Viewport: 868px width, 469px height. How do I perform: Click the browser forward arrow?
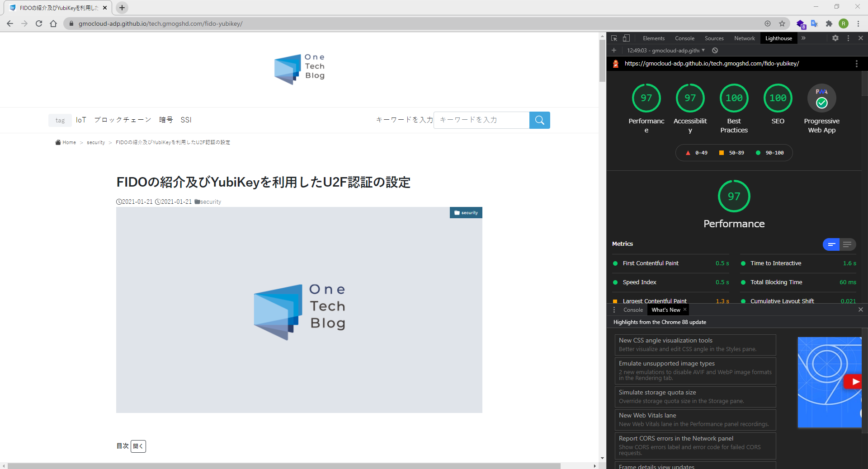point(24,23)
